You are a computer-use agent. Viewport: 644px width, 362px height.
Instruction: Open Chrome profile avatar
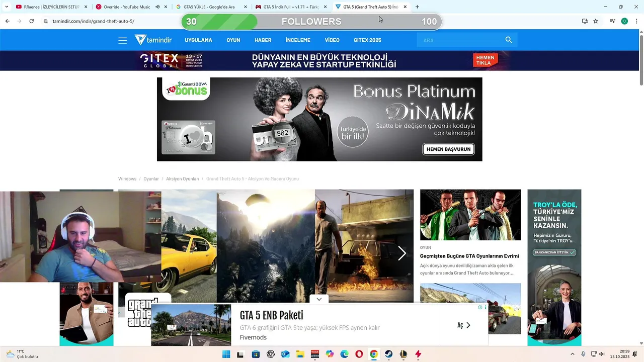pos(624,21)
